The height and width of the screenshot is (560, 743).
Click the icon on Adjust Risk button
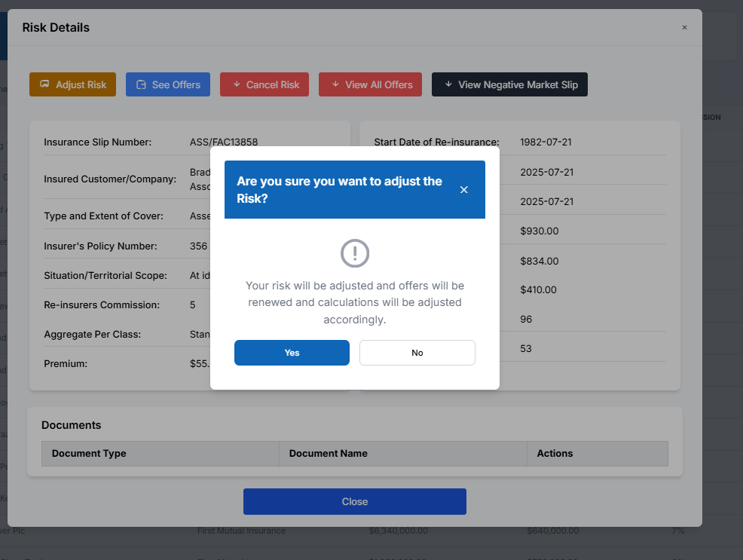(x=44, y=84)
